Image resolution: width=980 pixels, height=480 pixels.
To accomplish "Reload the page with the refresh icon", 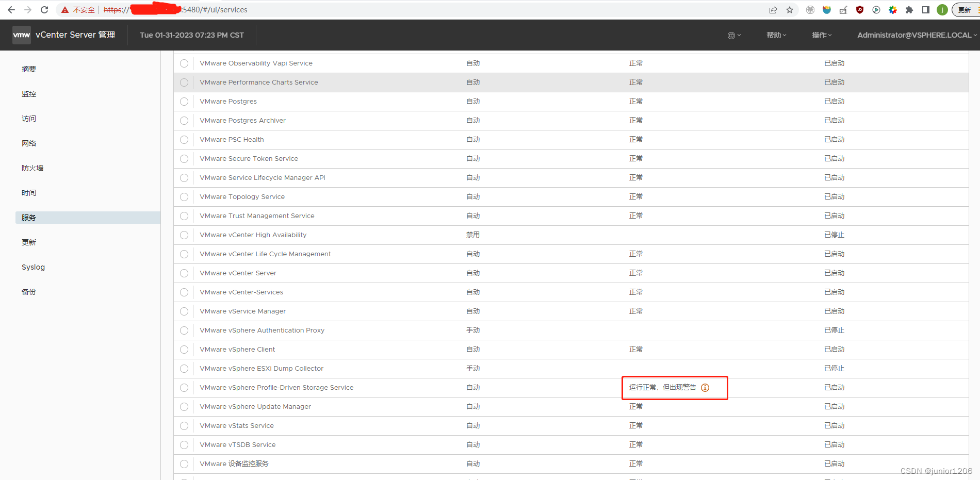I will pyautogui.click(x=44, y=10).
